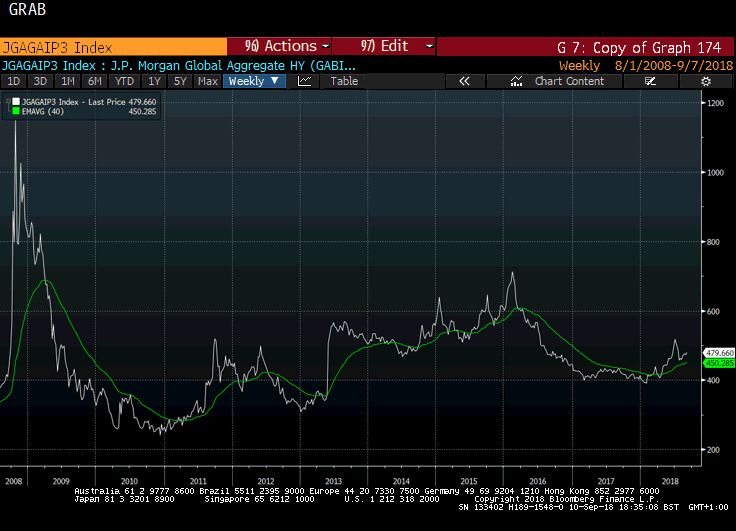This screenshot has width=736, height=531.
Task: Open the Weekly periodicity dropdown
Action: point(253,81)
